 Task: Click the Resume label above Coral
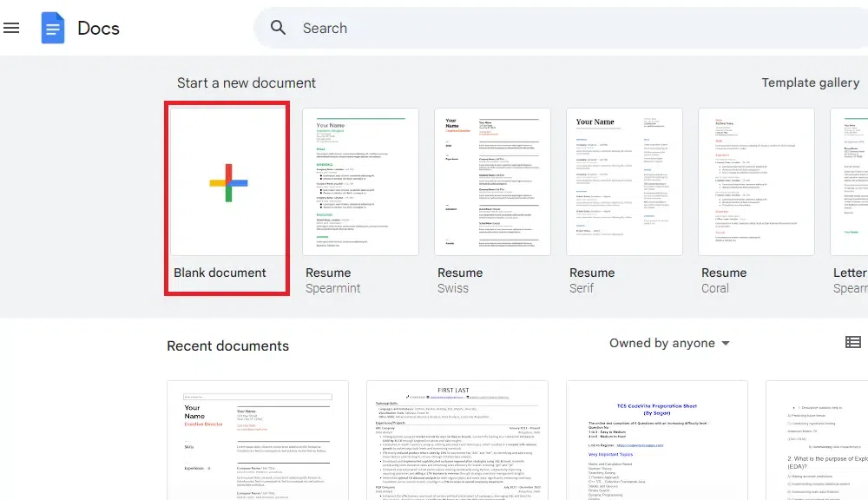point(724,273)
